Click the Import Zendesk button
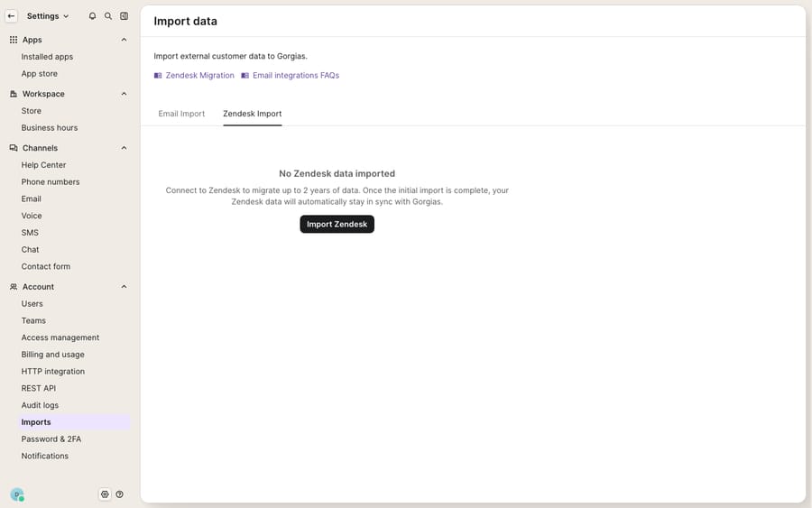812x508 pixels. tap(337, 225)
